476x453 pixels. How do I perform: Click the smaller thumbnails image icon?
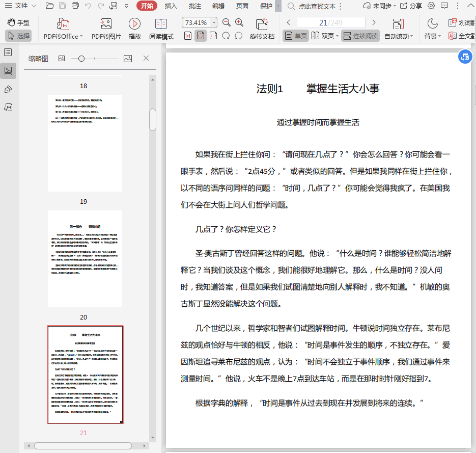click(x=62, y=58)
